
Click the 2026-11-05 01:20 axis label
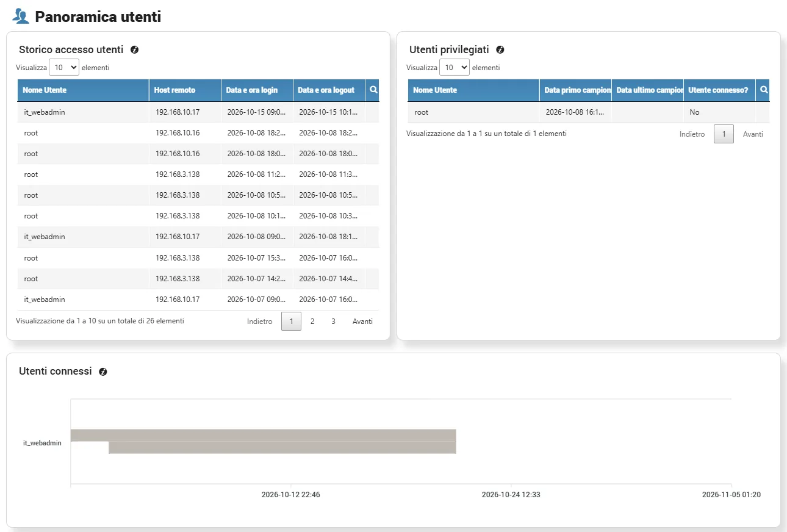pos(731,495)
